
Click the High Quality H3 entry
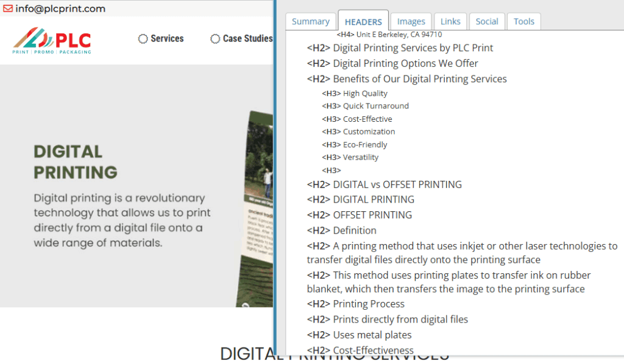(364, 93)
